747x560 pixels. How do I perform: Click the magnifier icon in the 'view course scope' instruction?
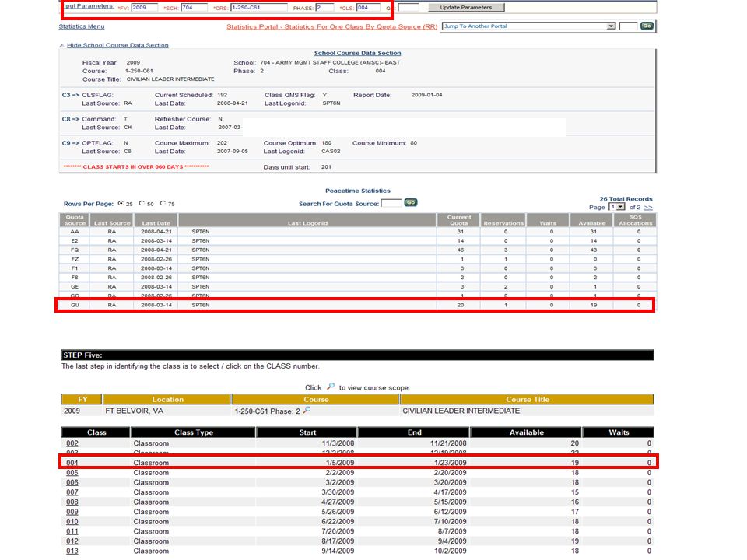[x=331, y=387]
